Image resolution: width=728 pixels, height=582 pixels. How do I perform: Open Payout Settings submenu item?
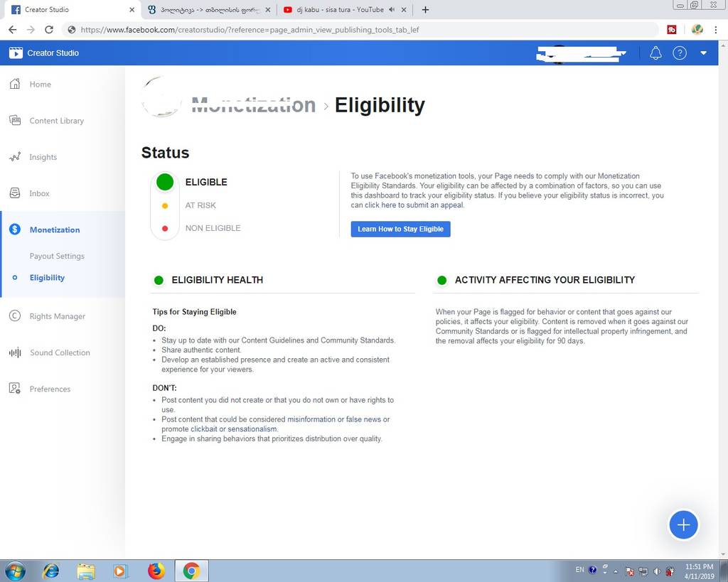(57, 256)
